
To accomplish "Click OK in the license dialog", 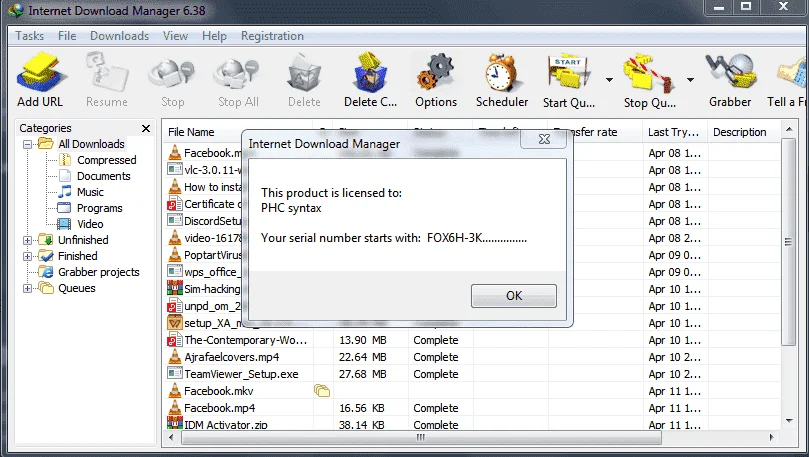I will point(513,296).
